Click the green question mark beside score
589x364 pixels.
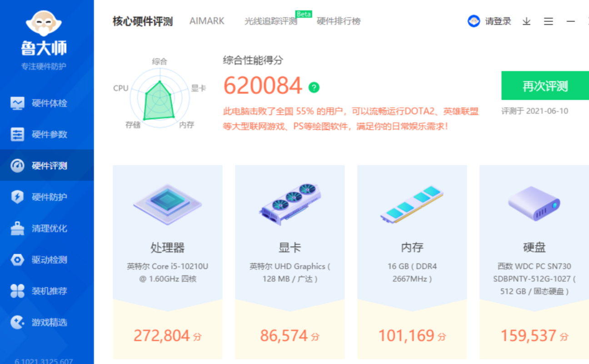tap(314, 87)
